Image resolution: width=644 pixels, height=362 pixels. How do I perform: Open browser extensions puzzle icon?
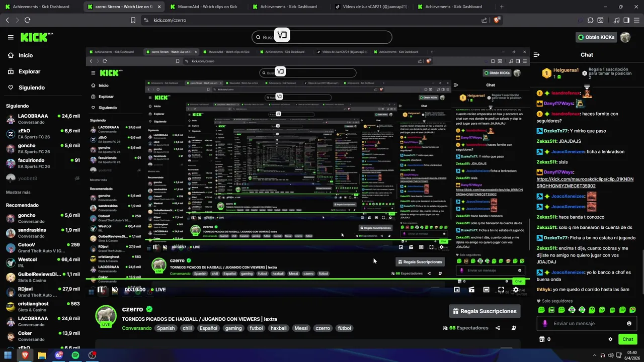click(590, 20)
